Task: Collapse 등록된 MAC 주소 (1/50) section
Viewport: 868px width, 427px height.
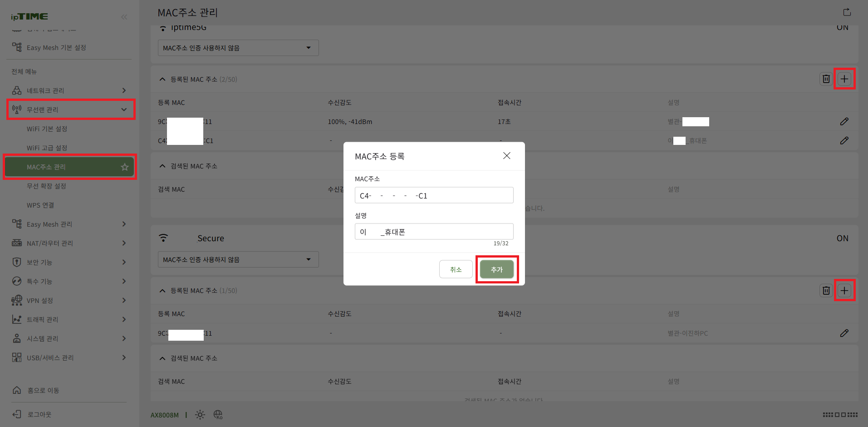Action: [x=162, y=290]
